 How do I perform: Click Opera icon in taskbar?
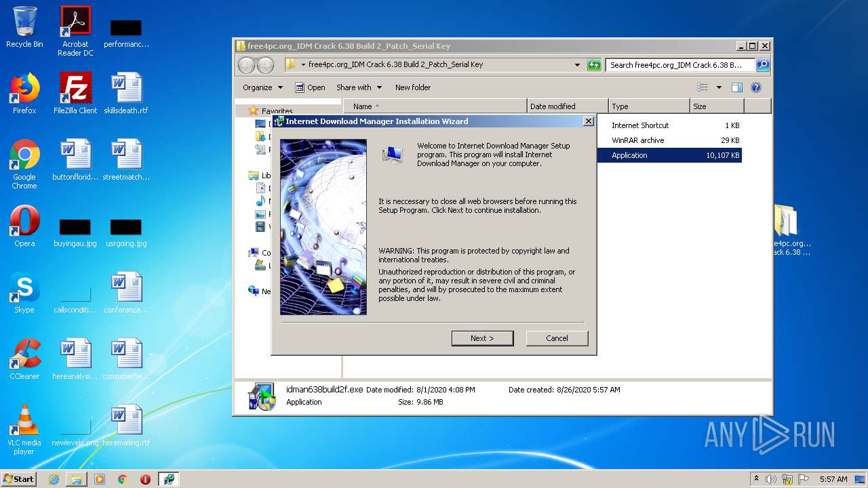pyautogui.click(x=145, y=479)
